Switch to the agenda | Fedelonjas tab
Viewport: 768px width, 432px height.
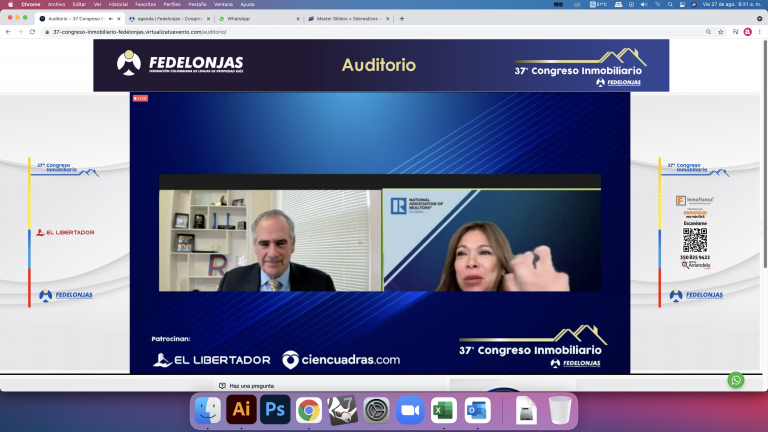169,19
